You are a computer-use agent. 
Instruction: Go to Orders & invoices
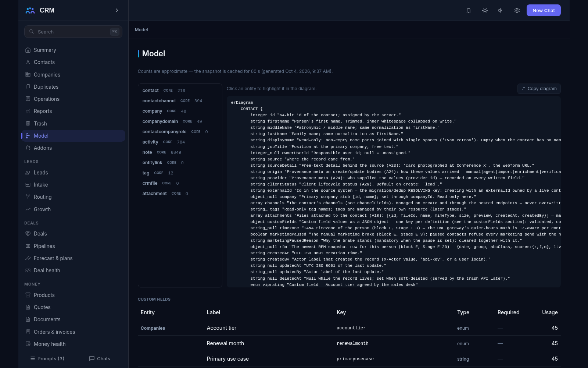coord(73,332)
